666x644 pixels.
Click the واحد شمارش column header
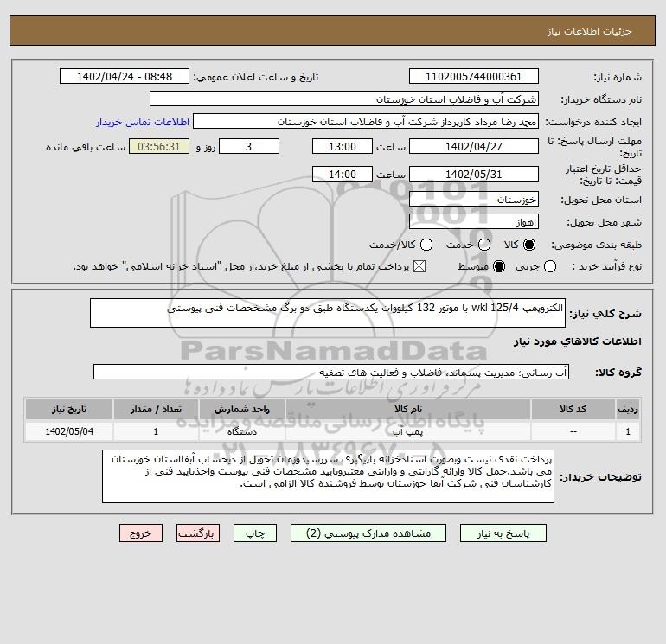[242, 409]
